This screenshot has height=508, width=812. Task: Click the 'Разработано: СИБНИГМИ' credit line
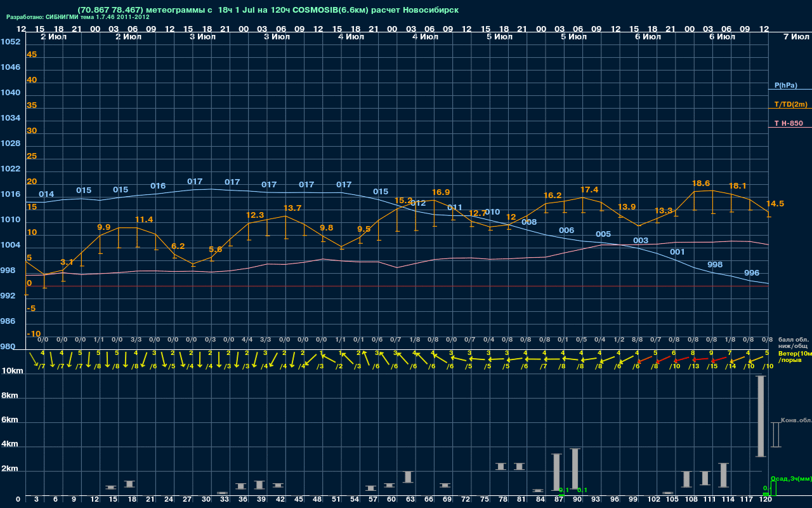click(x=77, y=17)
